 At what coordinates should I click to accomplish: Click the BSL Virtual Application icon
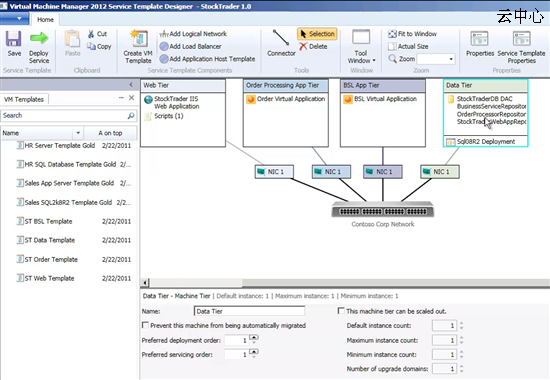[x=348, y=99]
